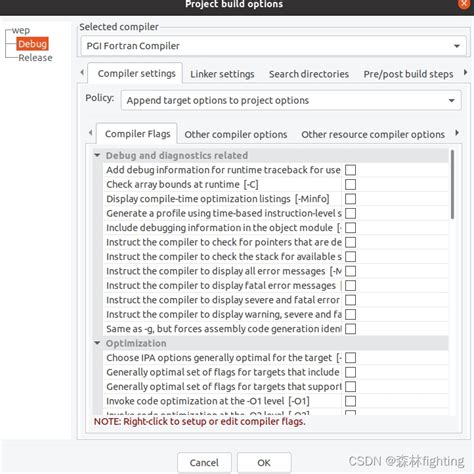Viewport: 474px width, 474px height.
Task: Open the Policy dropdown
Action: pyautogui.click(x=291, y=100)
